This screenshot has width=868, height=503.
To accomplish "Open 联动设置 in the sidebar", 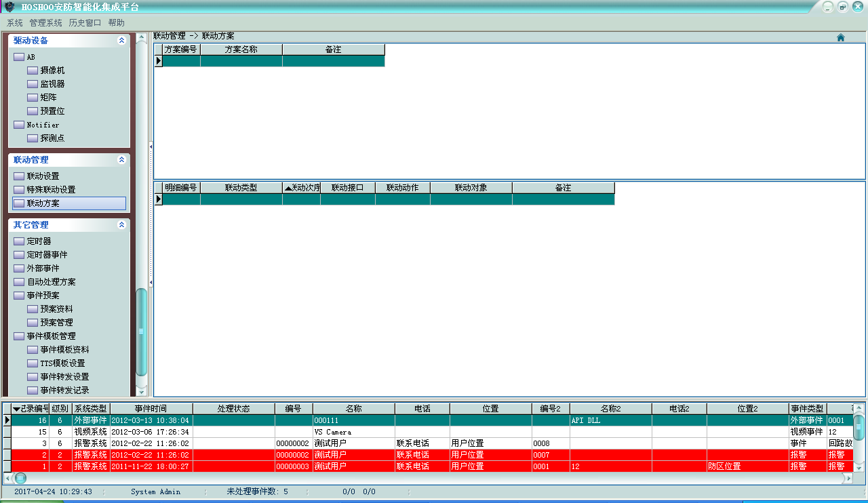I will point(43,176).
